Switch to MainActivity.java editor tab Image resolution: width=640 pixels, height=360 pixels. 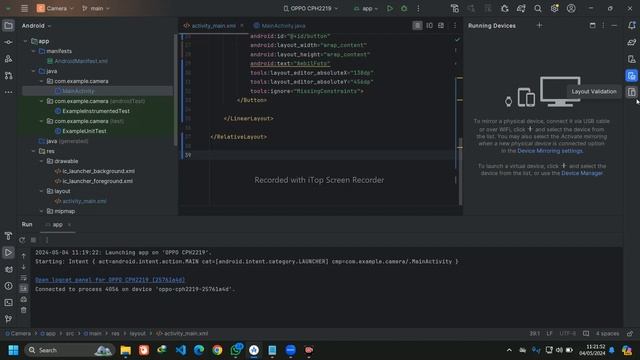(280, 25)
